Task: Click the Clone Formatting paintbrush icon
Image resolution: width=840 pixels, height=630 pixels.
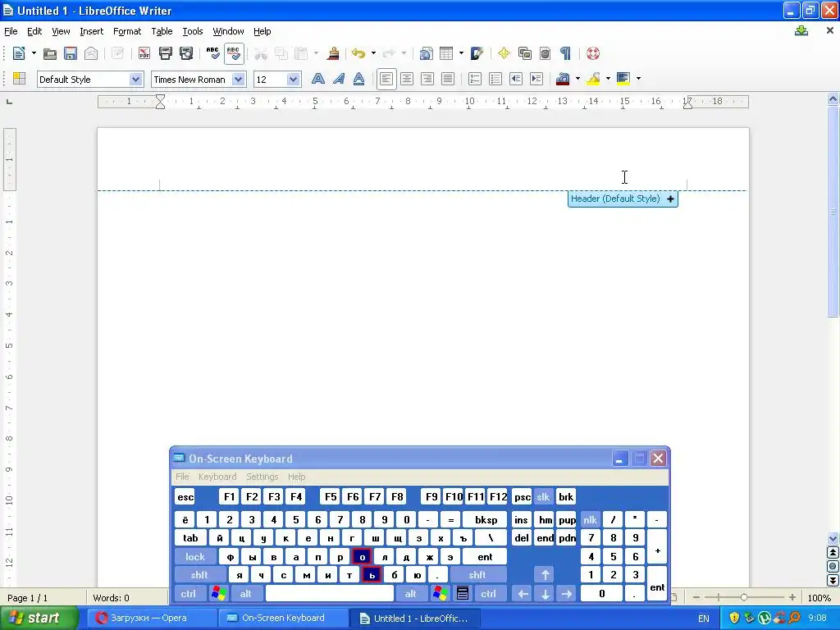Action: (333, 53)
